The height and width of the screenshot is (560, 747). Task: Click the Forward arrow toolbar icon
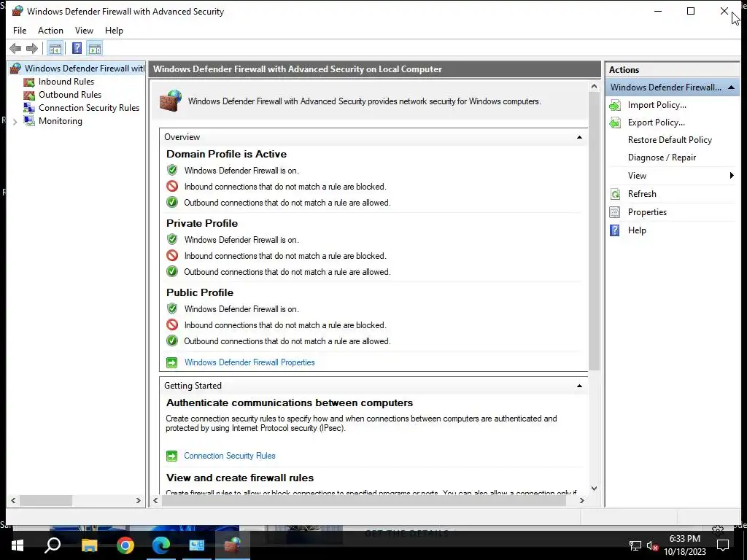pyautogui.click(x=32, y=48)
